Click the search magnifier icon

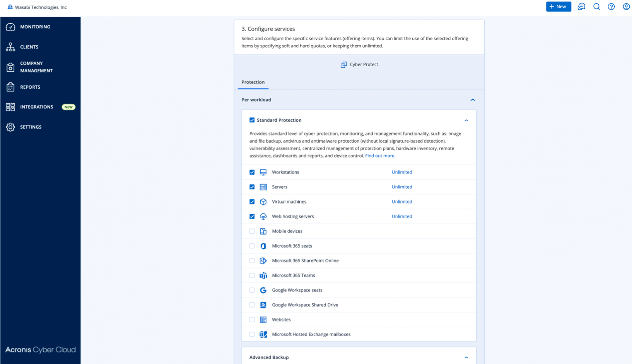pyautogui.click(x=596, y=7)
